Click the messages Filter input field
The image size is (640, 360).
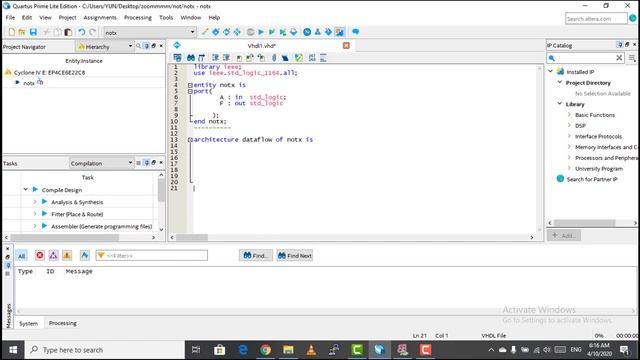[x=151, y=256]
